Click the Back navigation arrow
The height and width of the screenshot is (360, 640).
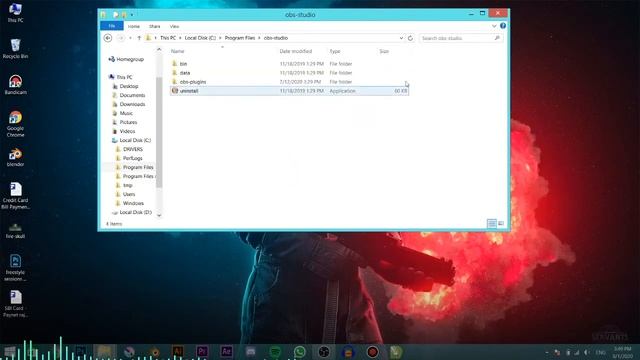(108, 38)
